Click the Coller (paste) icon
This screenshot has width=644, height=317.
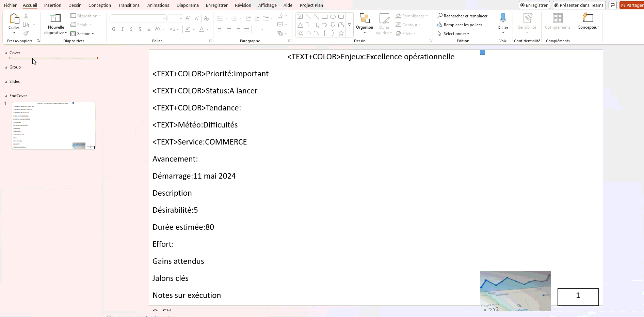(14, 19)
